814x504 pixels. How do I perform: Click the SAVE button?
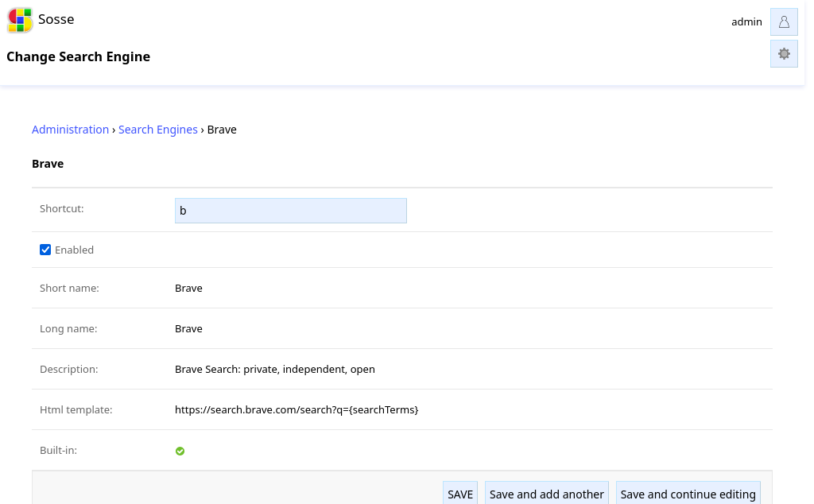tap(460, 494)
